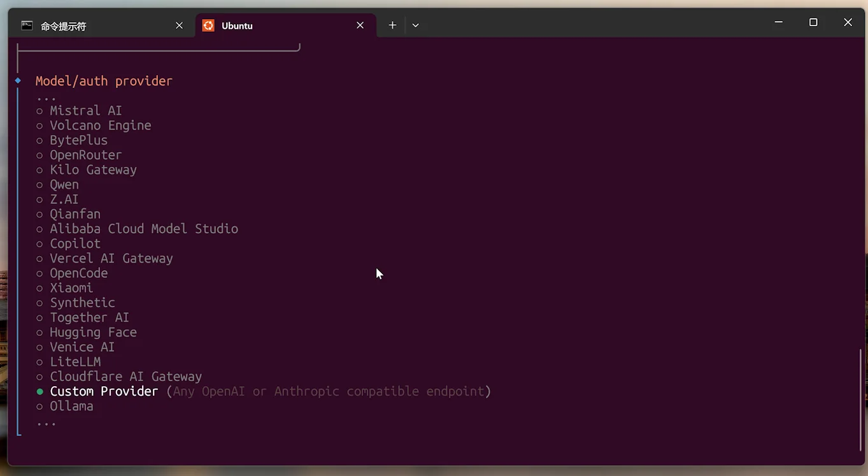868x476 pixels.
Task: Select the Together AI provider option
Action: [83, 317]
